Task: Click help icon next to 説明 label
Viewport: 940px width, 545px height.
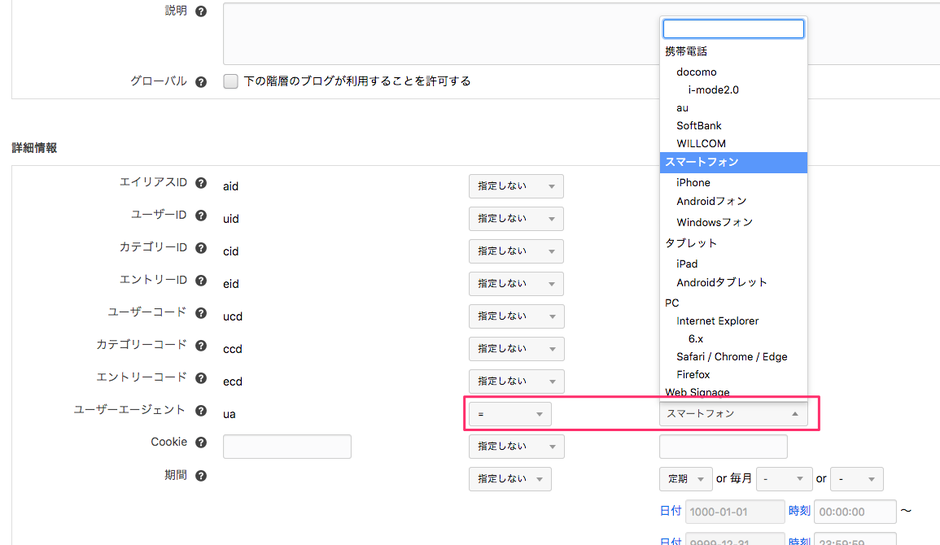Action: [x=201, y=12]
